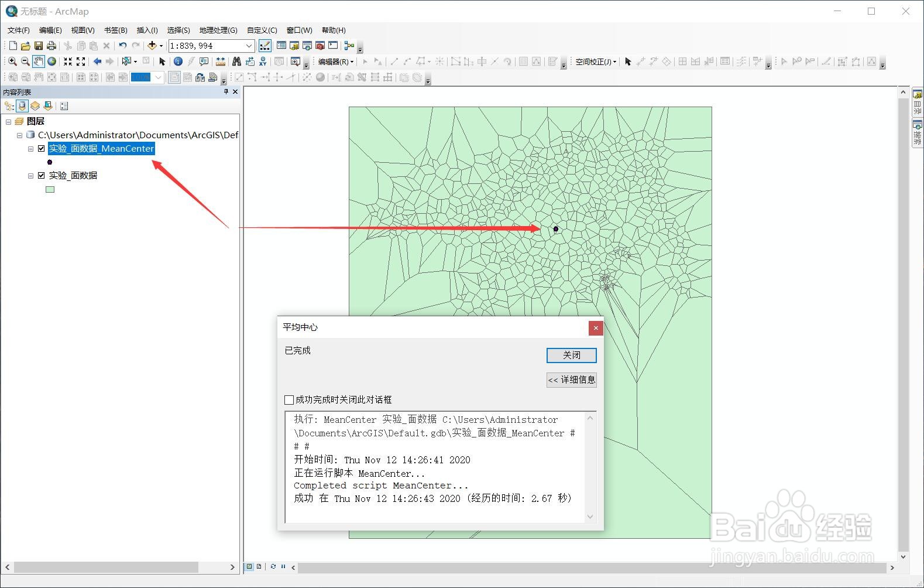
Task: Open the 自定义(C) menu
Action: [x=262, y=30]
